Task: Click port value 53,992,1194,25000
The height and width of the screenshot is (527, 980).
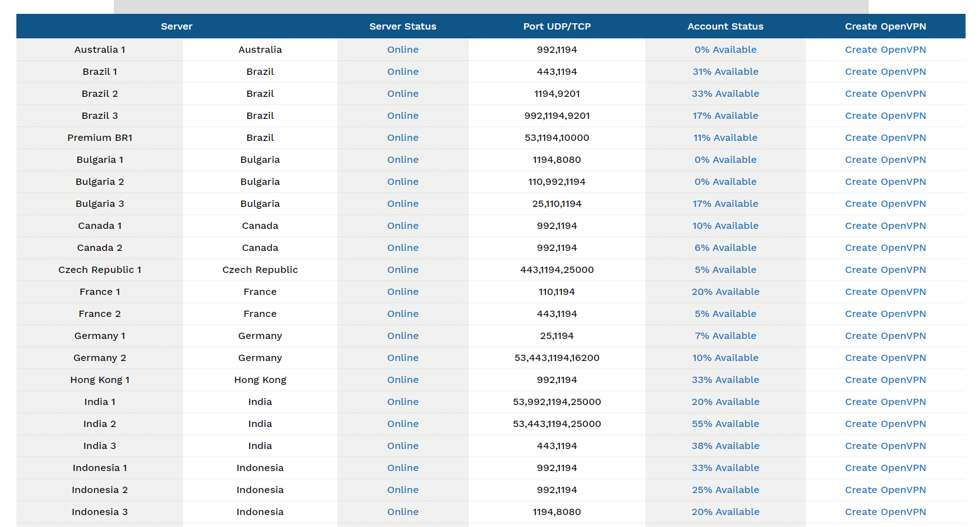Action: coord(557,402)
